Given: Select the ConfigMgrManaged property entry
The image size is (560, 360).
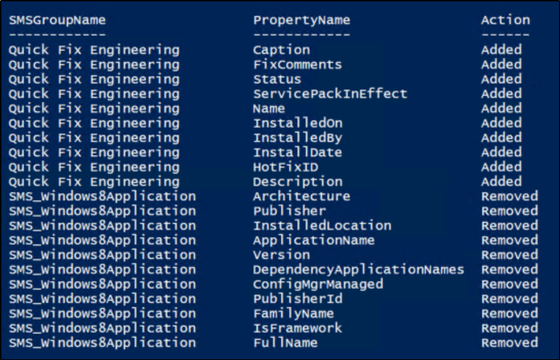Looking at the screenshot, I should coord(318,284).
